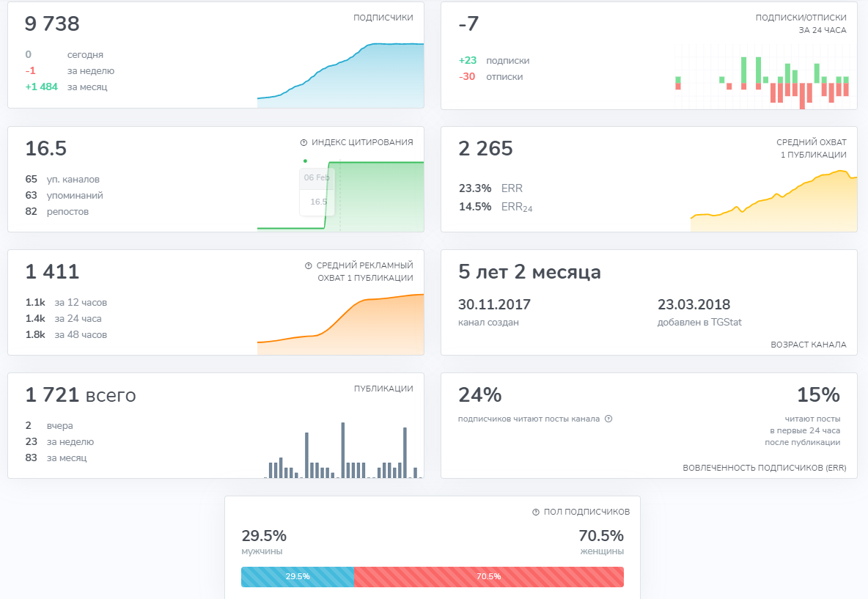Click the '2 265' average reach value
The image size is (868, 599).
coord(485,148)
